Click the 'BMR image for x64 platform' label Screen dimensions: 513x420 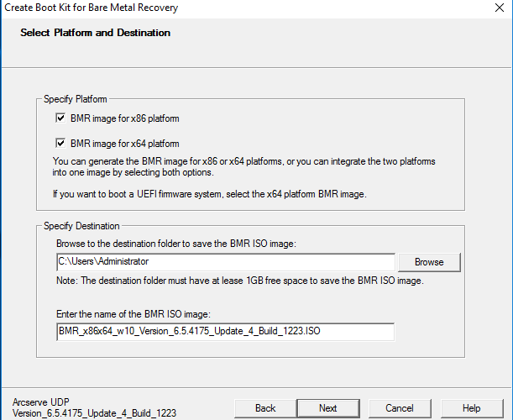coord(124,144)
